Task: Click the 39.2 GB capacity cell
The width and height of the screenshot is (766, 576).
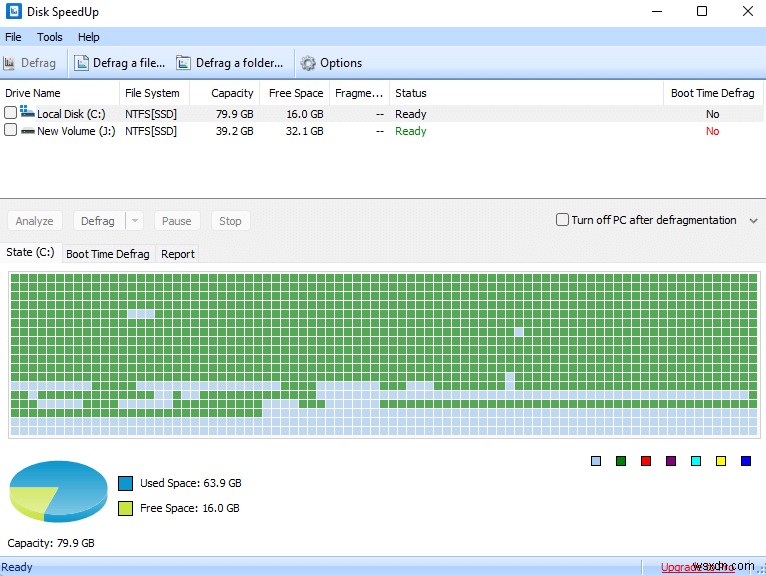Action: point(234,131)
